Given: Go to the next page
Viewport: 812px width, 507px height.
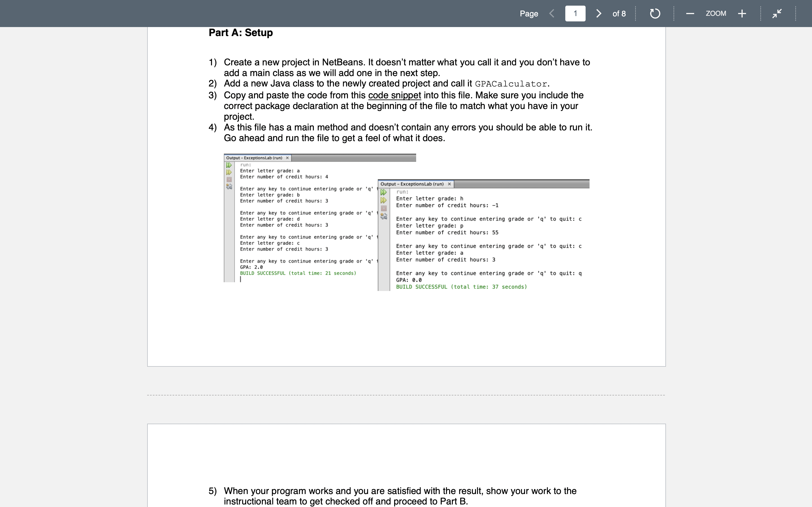Looking at the screenshot, I should pyautogui.click(x=599, y=14).
